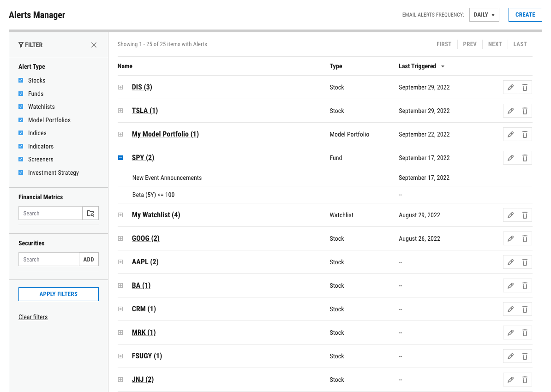Edit the My Model Portfolio alert
This screenshot has width=551, height=392.
pyautogui.click(x=510, y=135)
